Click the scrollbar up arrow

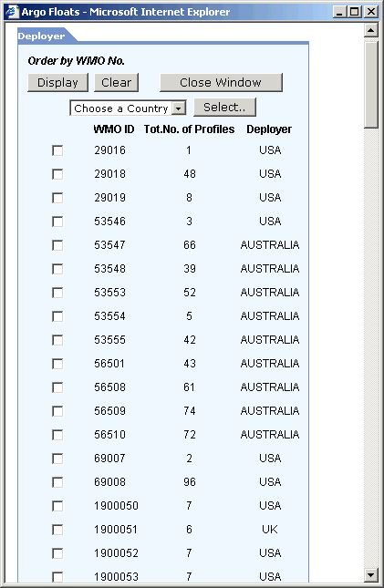pyautogui.click(x=371, y=30)
